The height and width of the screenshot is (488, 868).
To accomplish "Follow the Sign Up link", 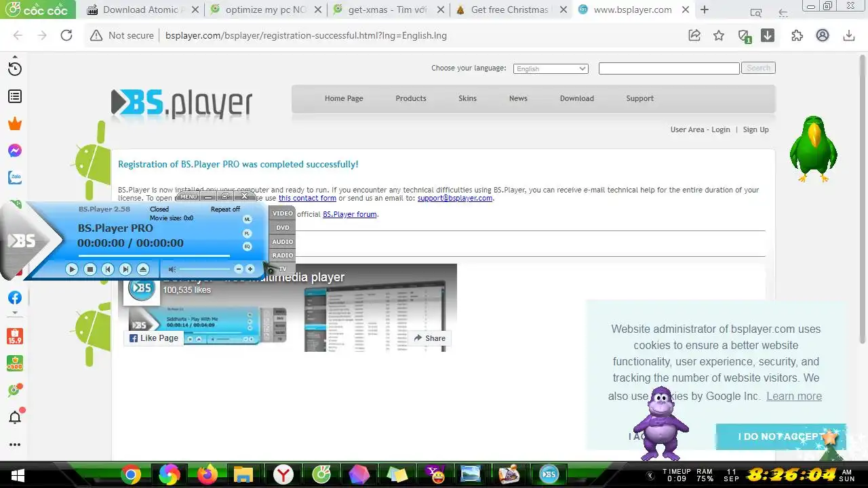I will pyautogui.click(x=755, y=129).
